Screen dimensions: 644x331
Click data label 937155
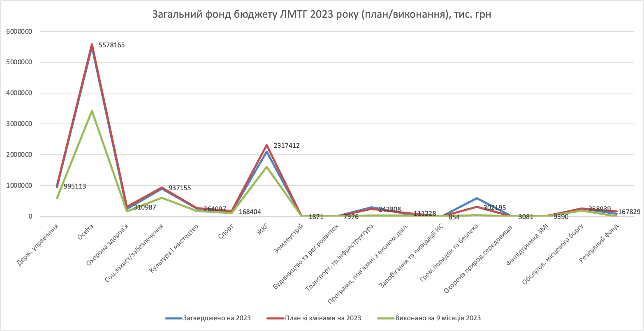[x=179, y=188]
